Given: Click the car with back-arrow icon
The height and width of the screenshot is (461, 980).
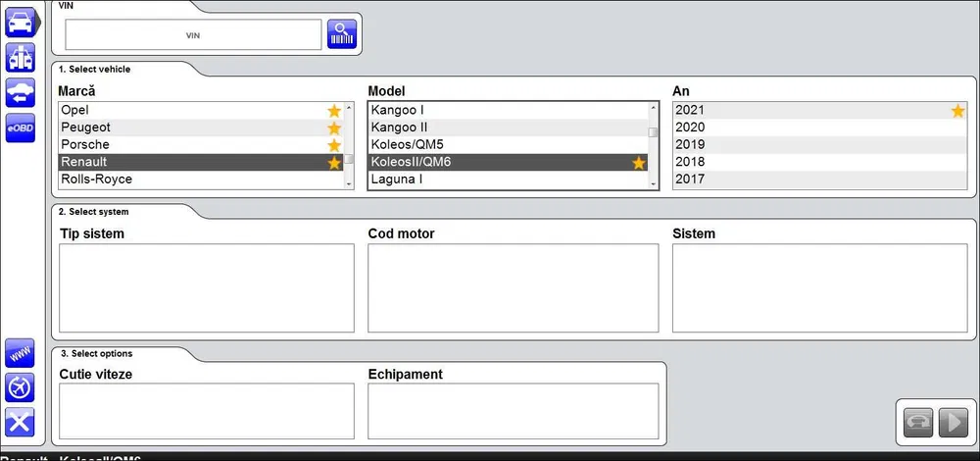Looking at the screenshot, I should click(21, 92).
